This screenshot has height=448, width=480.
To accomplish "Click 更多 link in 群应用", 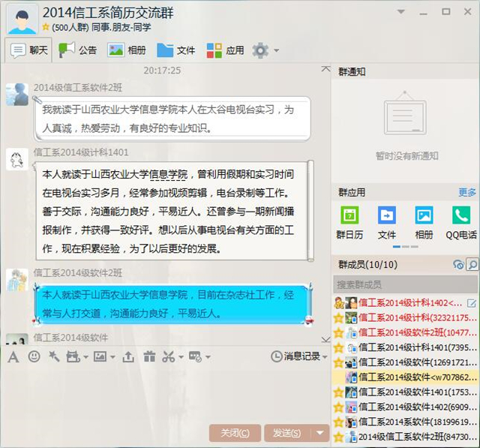I will click(x=467, y=192).
